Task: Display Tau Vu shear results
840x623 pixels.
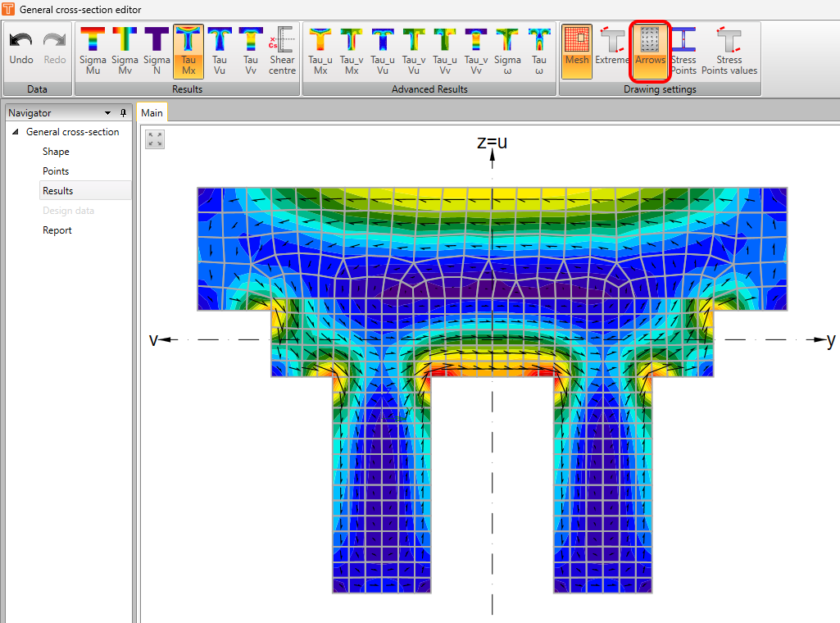Action: (220, 50)
